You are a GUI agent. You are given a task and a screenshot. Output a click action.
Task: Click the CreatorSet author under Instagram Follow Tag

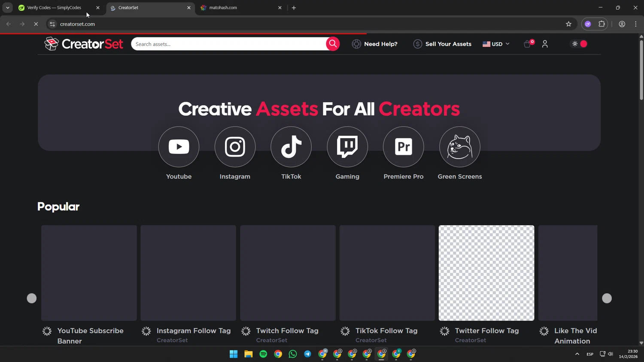coord(172,340)
